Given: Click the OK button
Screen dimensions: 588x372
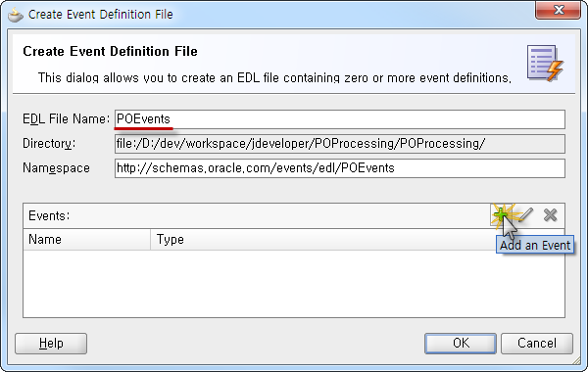Looking at the screenshot, I should (461, 344).
